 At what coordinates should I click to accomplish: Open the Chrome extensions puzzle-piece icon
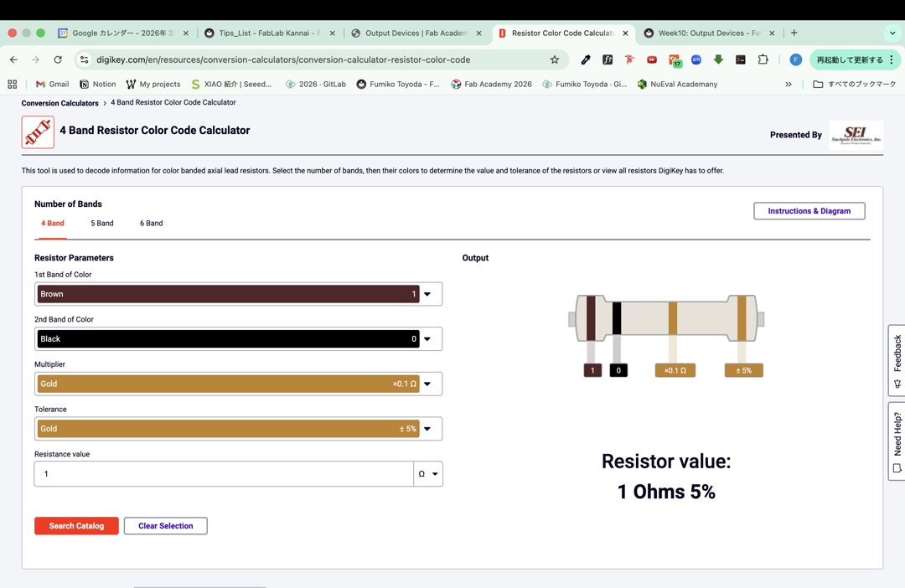(x=763, y=59)
